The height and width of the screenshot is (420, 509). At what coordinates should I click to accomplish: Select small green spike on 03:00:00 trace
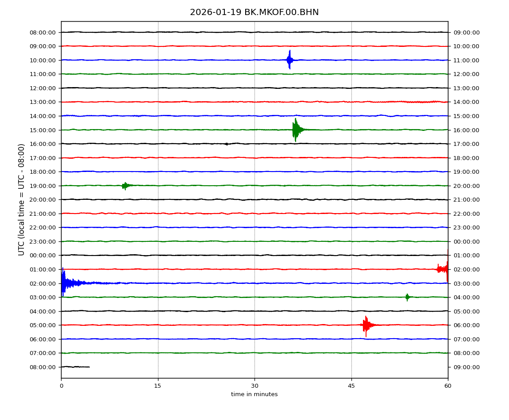407,297
